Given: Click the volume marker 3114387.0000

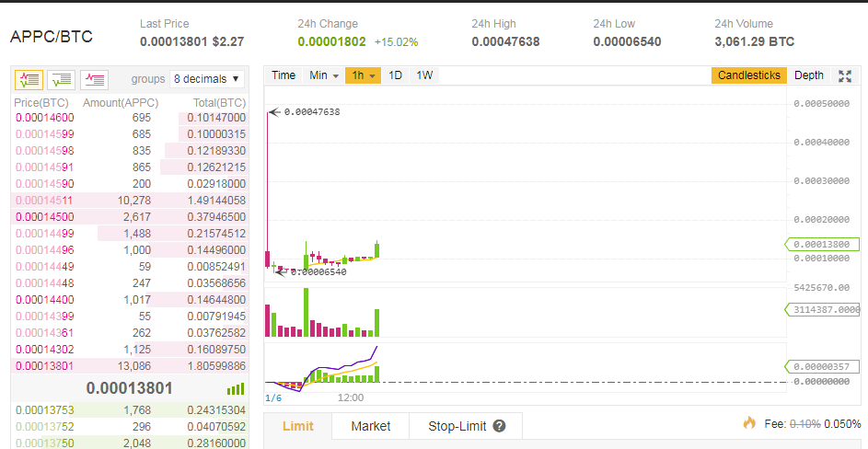Looking at the screenshot, I should (x=823, y=309).
